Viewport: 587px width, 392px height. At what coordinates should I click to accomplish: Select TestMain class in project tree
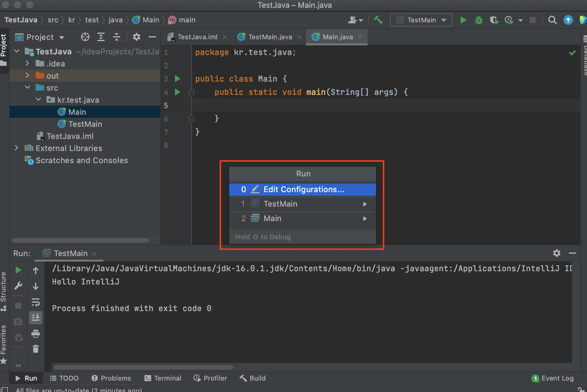[85, 124]
